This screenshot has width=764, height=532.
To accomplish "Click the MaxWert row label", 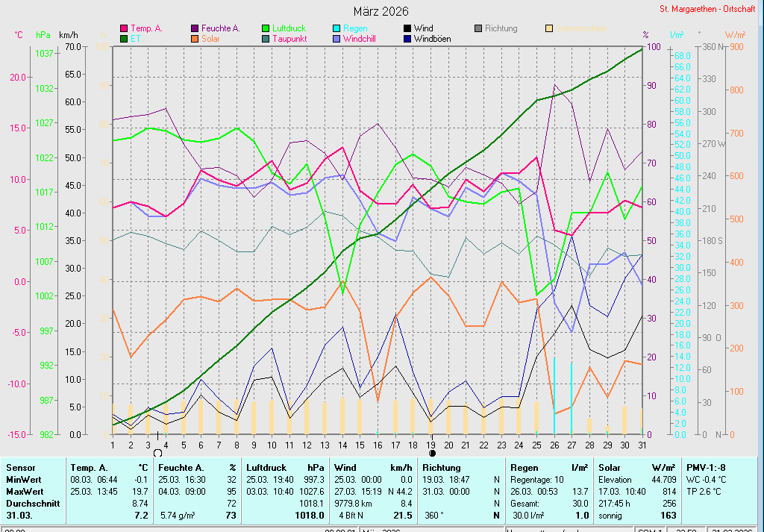I will [24, 492].
